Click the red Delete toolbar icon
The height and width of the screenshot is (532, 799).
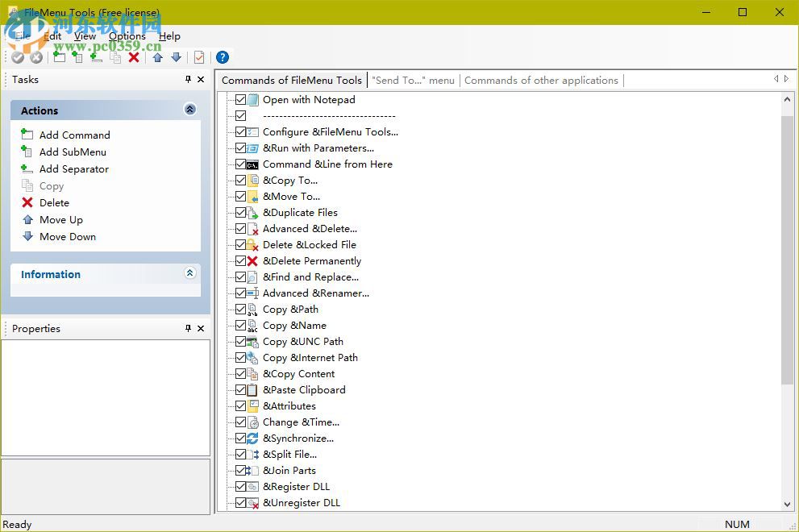(x=134, y=57)
